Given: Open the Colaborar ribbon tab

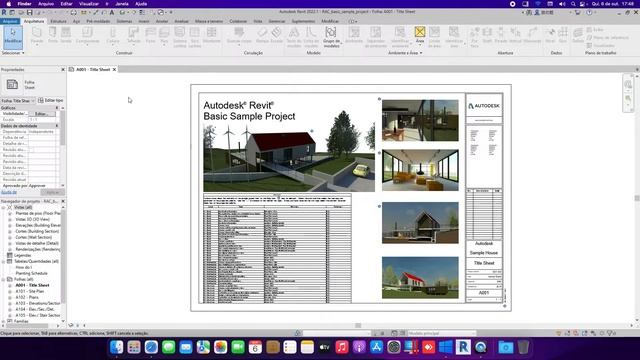Looking at the screenshot, I should point(238,21).
